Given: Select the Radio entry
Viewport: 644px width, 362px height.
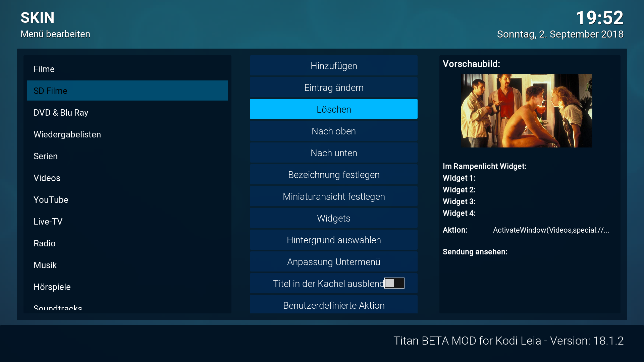Looking at the screenshot, I should pos(127,243).
